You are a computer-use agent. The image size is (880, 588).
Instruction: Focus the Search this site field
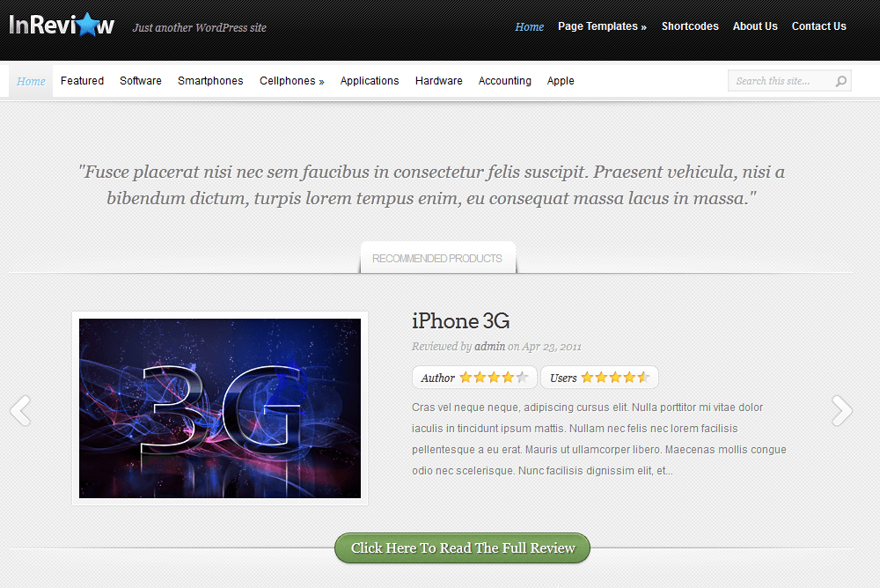coord(781,81)
